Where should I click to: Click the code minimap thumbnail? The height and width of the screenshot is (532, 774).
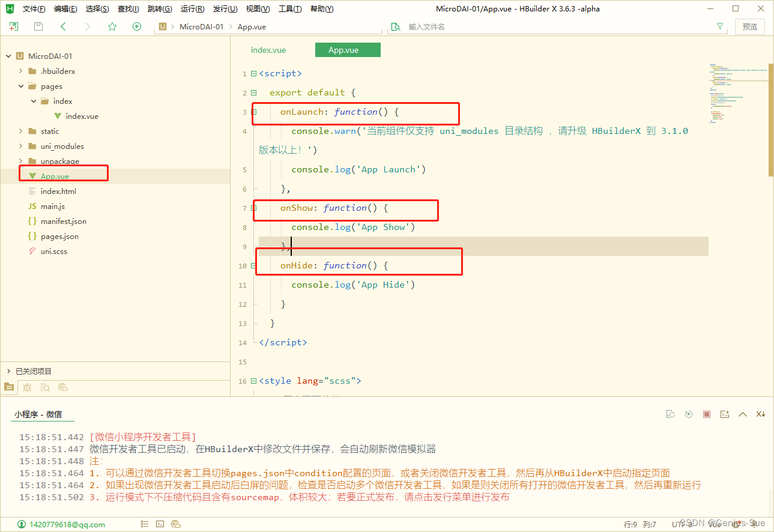(738, 93)
